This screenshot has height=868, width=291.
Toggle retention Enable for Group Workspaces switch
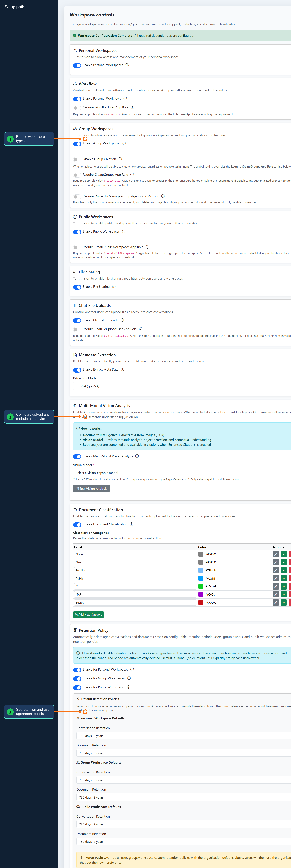[77, 679]
